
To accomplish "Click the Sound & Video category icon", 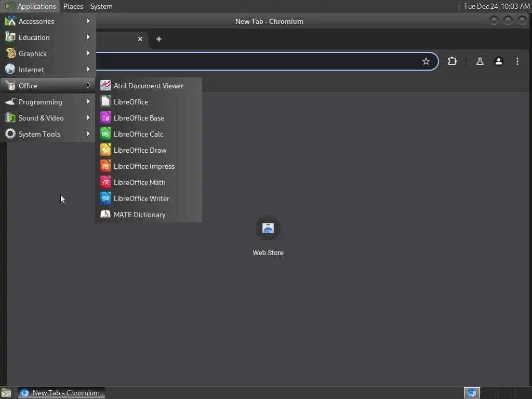I will (10, 118).
